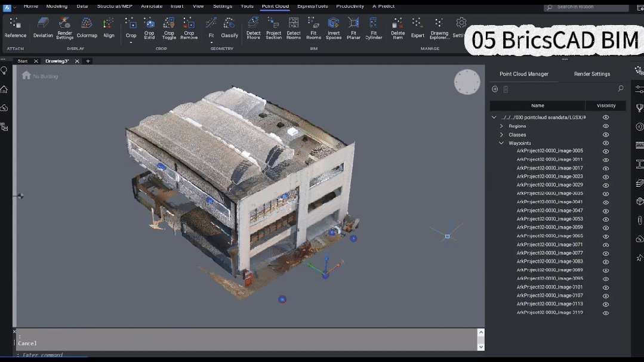Collapse the Waypoints node
Viewport: 644px width, 362px height.
pos(501,143)
